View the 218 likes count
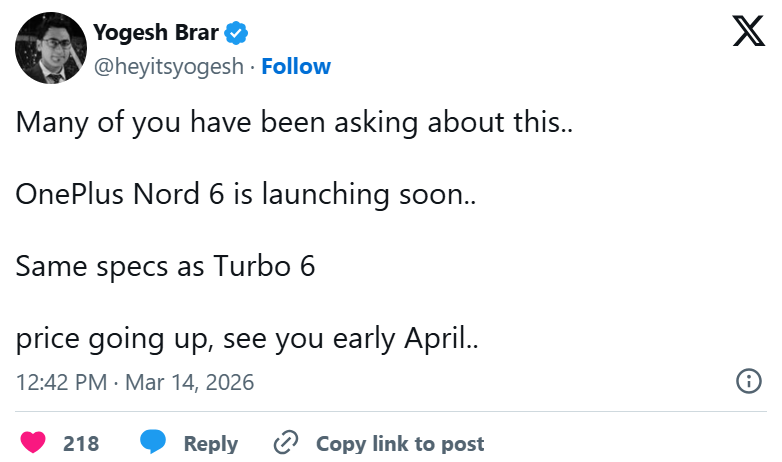 tap(81, 443)
